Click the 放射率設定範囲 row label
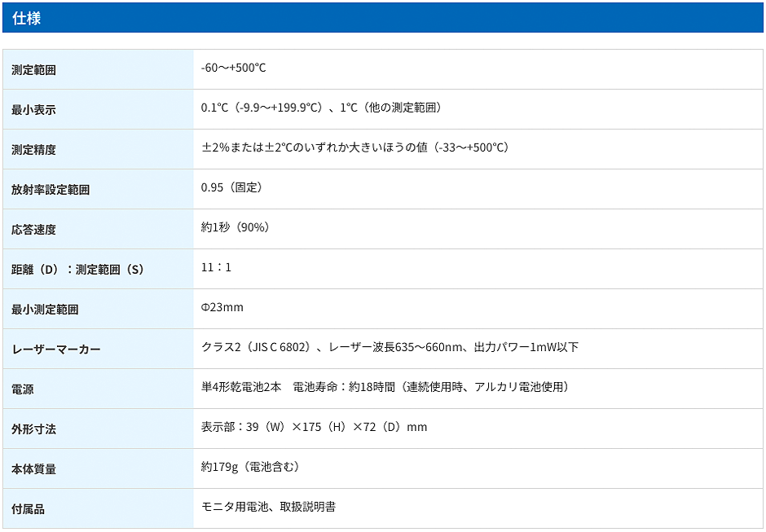Viewport: 766px width, 532px height. 51,190
